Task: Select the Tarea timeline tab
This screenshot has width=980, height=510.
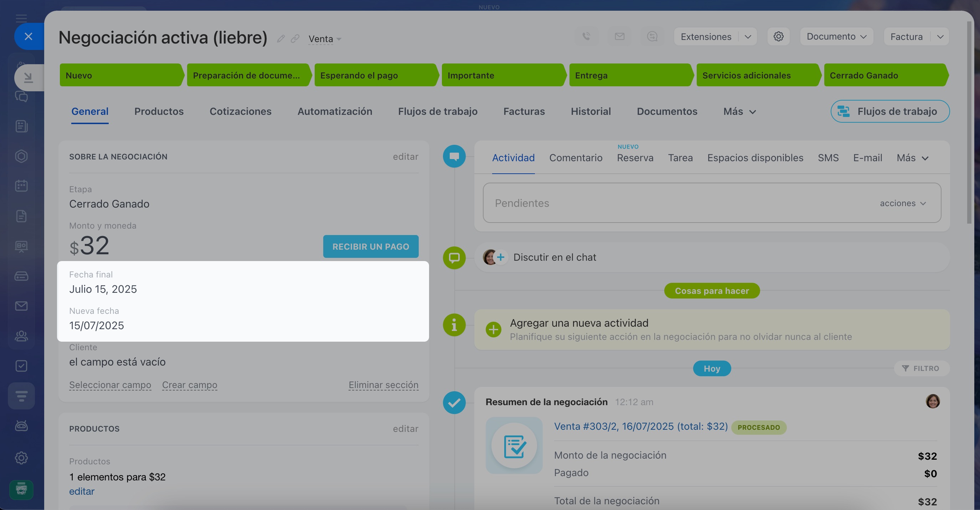Action: pos(680,158)
